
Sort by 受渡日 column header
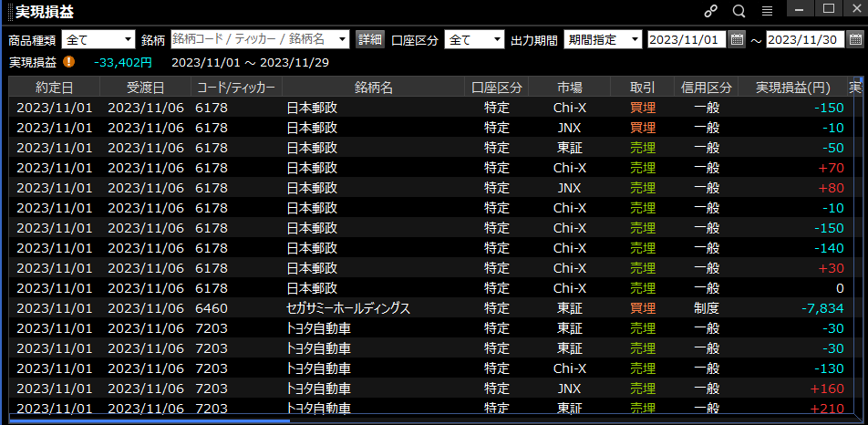pos(146,88)
